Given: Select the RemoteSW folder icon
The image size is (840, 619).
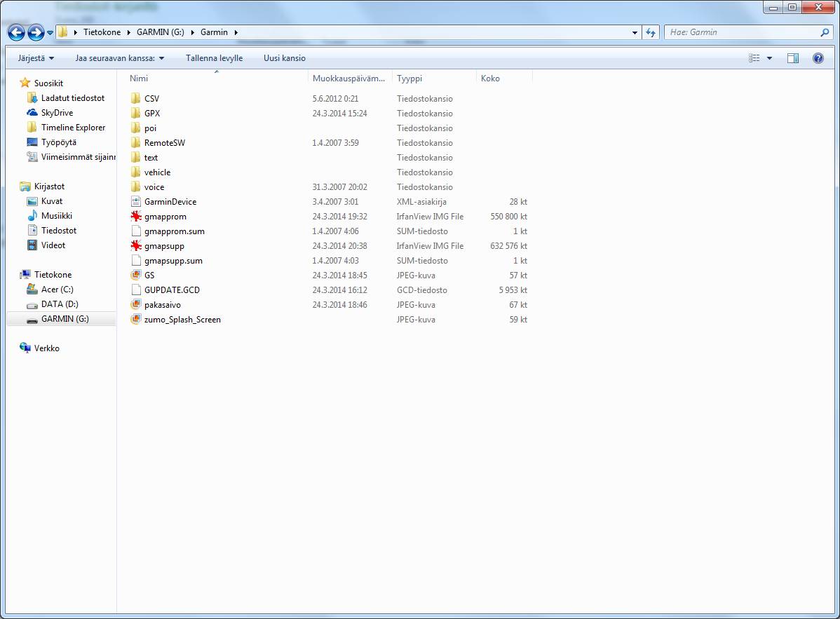Looking at the screenshot, I should tap(136, 142).
